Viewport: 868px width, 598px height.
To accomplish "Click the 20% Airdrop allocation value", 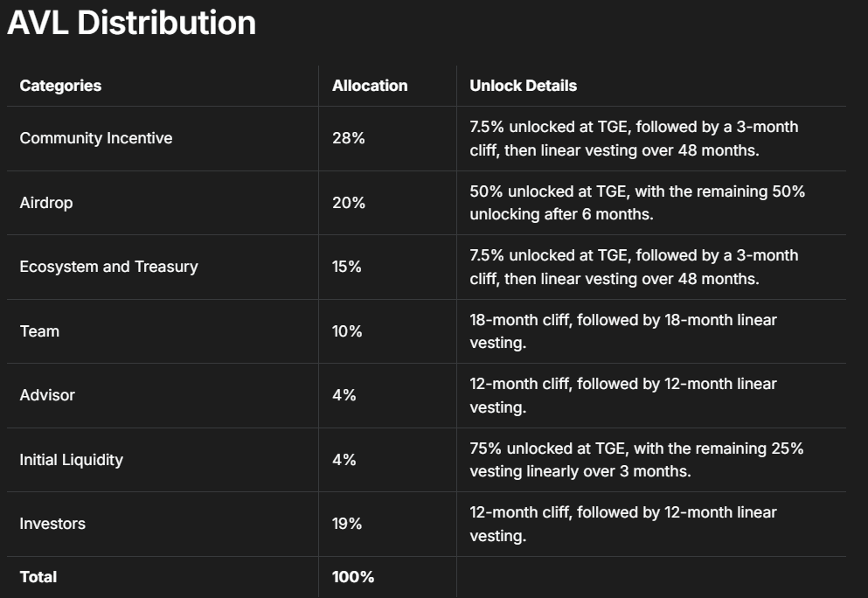I will pyautogui.click(x=348, y=203).
